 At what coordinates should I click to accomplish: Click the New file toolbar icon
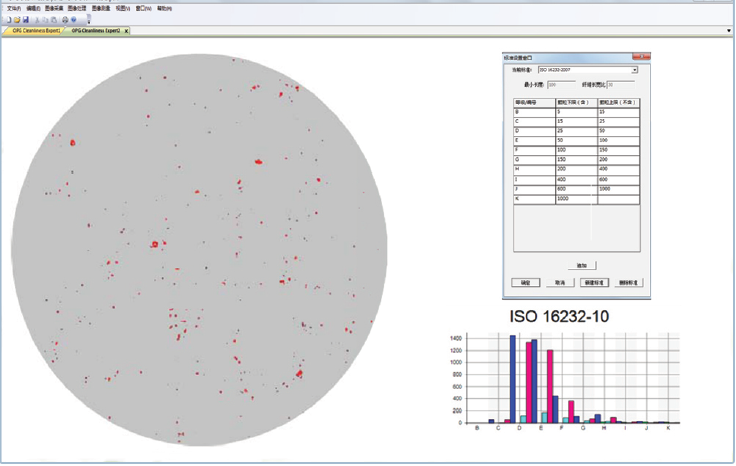click(8, 19)
